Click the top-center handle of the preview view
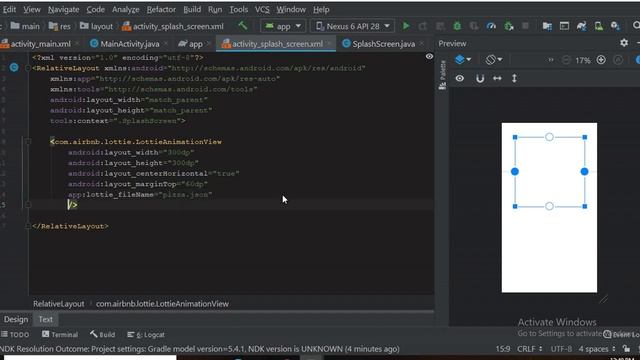 click(x=549, y=137)
